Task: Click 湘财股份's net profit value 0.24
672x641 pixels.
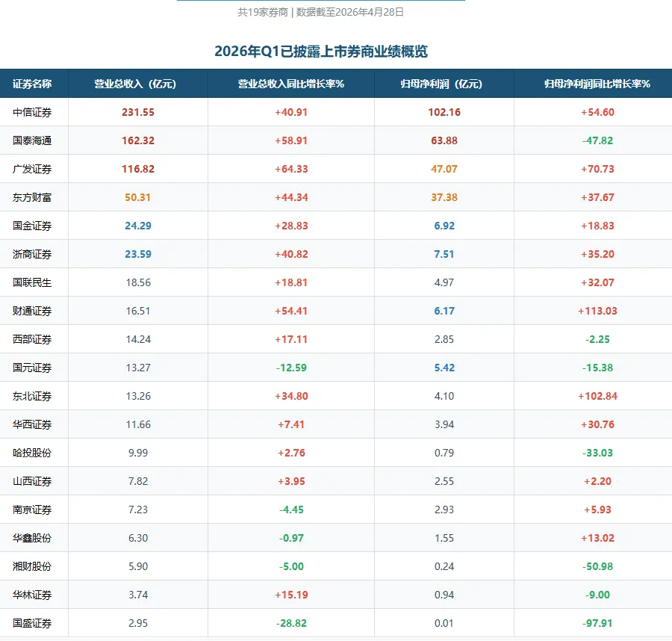Action: (444, 566)
